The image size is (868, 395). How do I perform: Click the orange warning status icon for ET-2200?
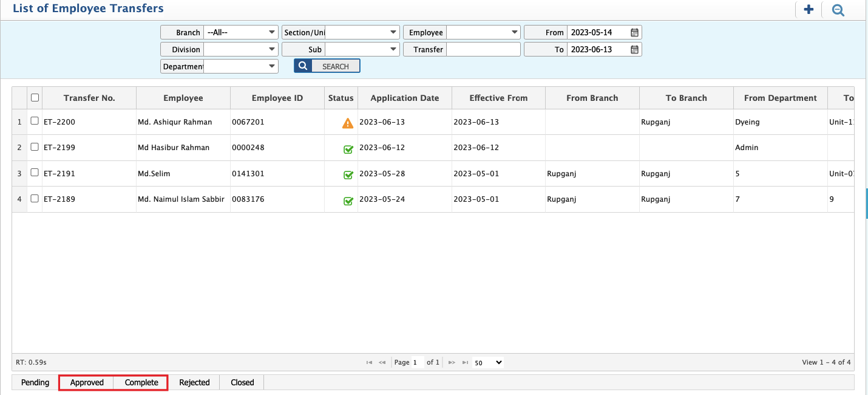coord(348,123)
